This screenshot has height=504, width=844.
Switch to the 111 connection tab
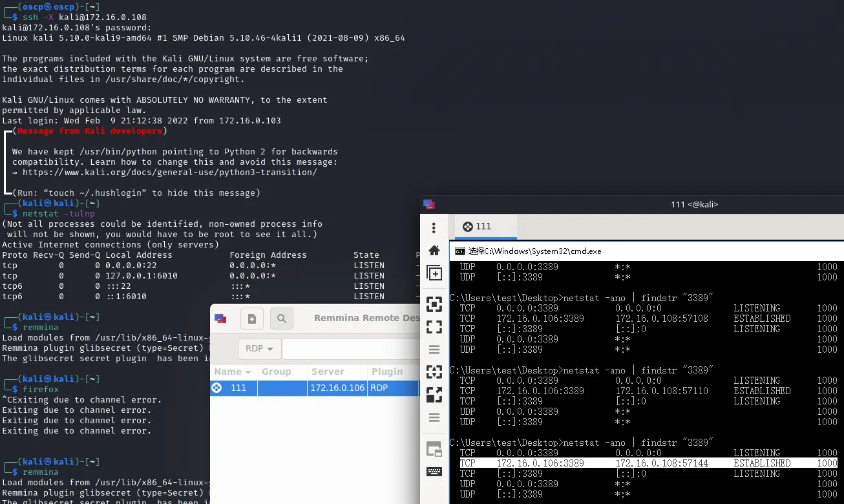[x=478, y=227]
